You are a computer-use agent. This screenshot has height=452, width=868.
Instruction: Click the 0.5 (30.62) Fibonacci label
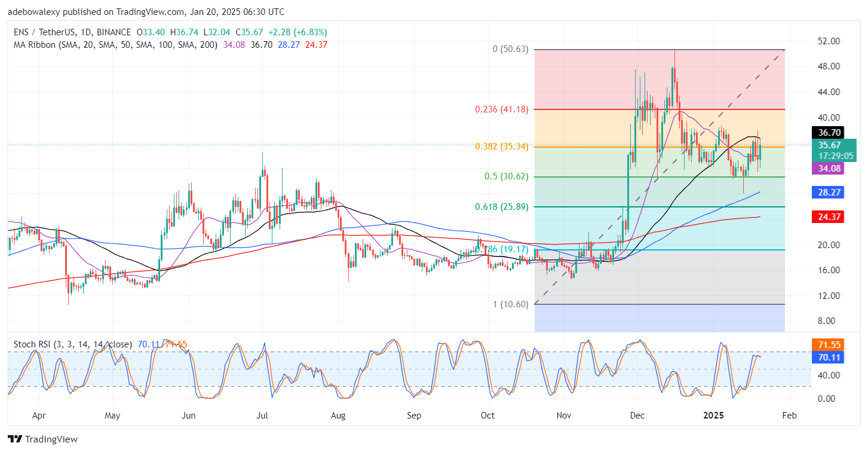point(507,176)
